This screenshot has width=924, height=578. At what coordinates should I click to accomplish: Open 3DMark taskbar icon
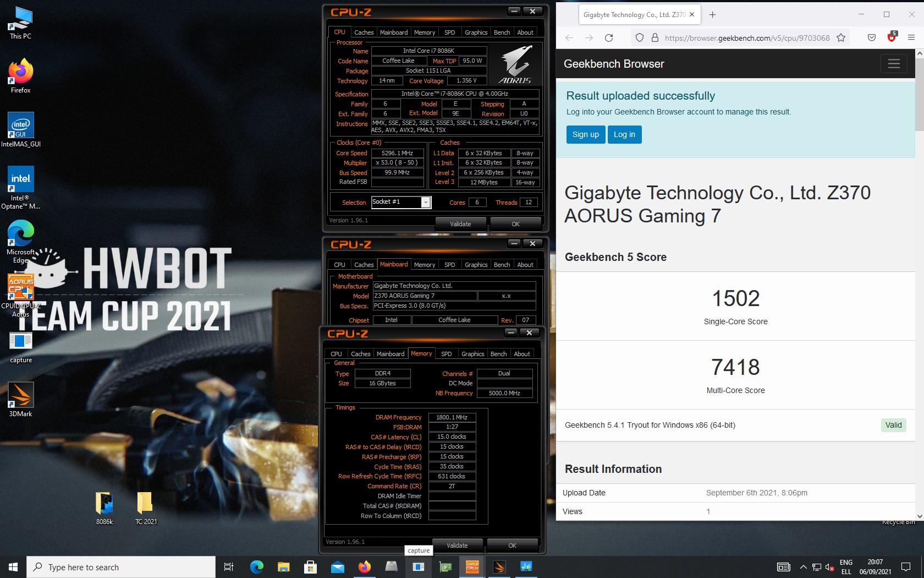(499, 567)
